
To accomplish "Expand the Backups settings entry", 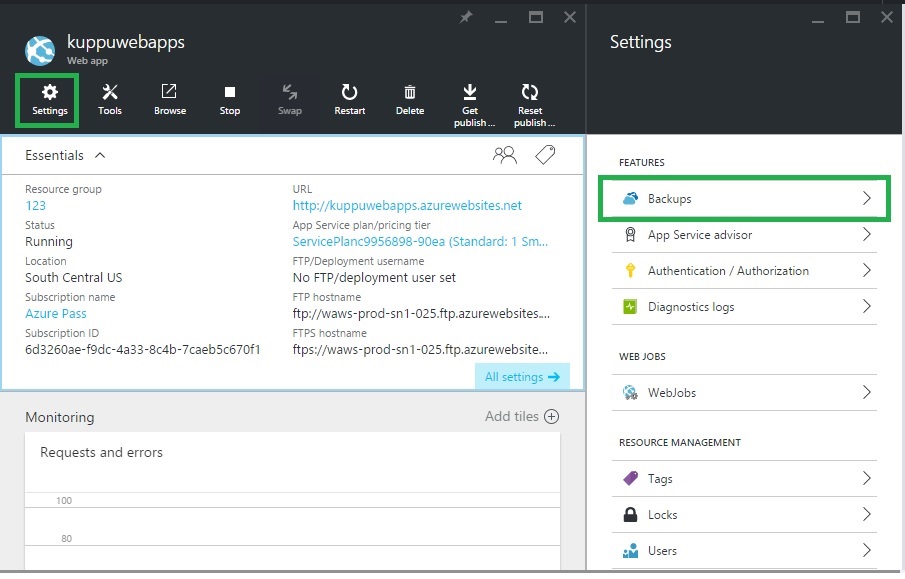I will pyautogui.click(x=743, y=199).
